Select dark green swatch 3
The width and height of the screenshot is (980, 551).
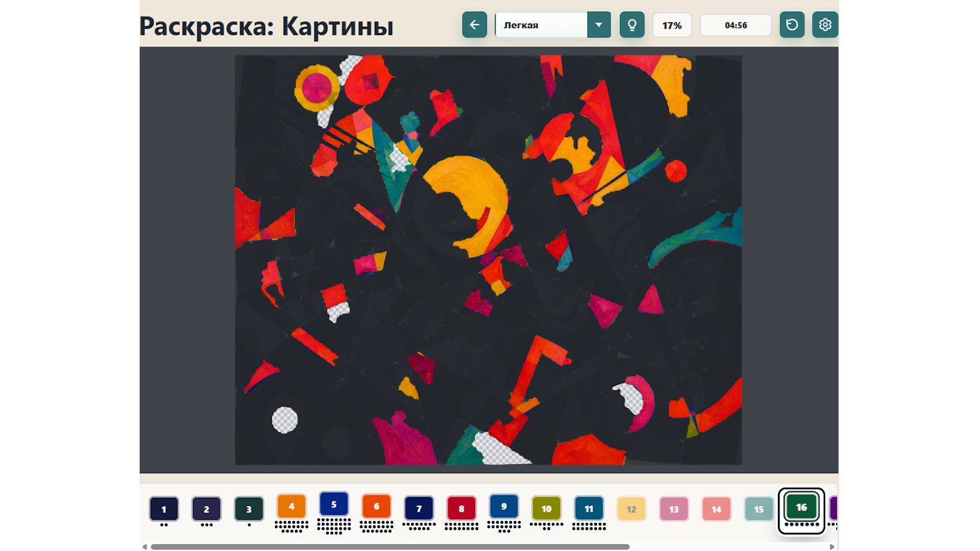click(x=249, y=509)
